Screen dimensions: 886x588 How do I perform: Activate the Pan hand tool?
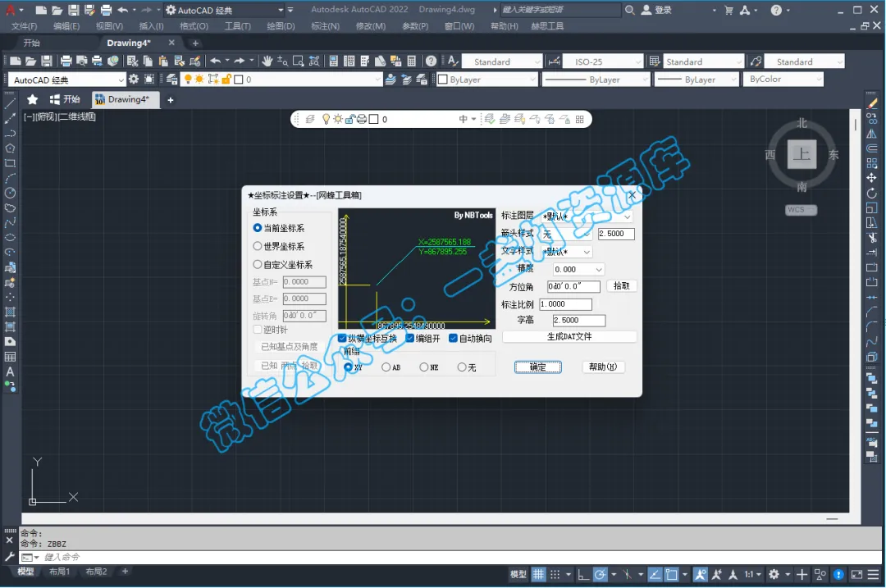(267, 61)
